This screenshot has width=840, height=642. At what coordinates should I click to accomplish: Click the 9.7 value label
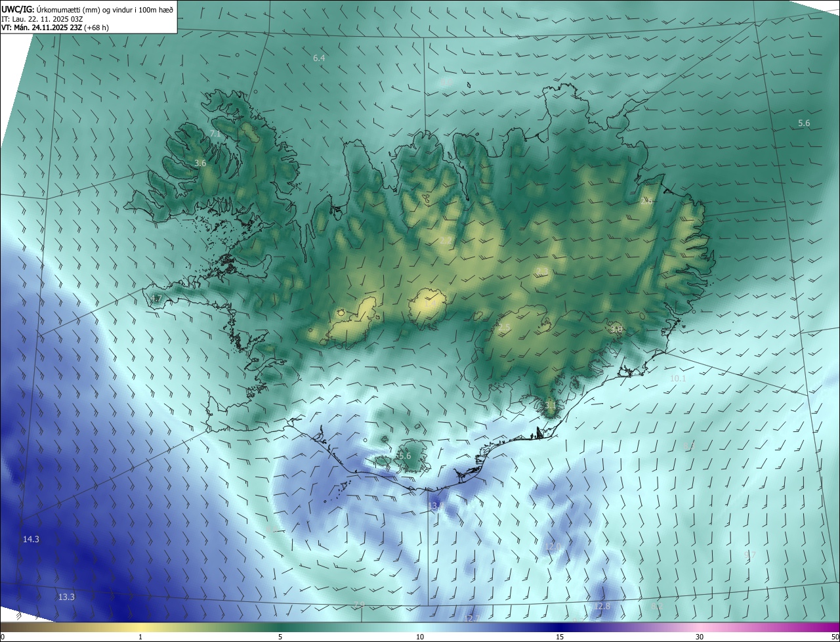coord(750,555)
